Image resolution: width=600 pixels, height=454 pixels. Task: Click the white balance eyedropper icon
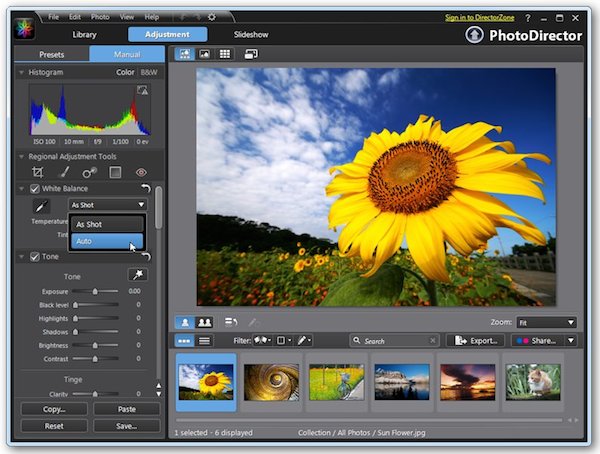[43, 205]
